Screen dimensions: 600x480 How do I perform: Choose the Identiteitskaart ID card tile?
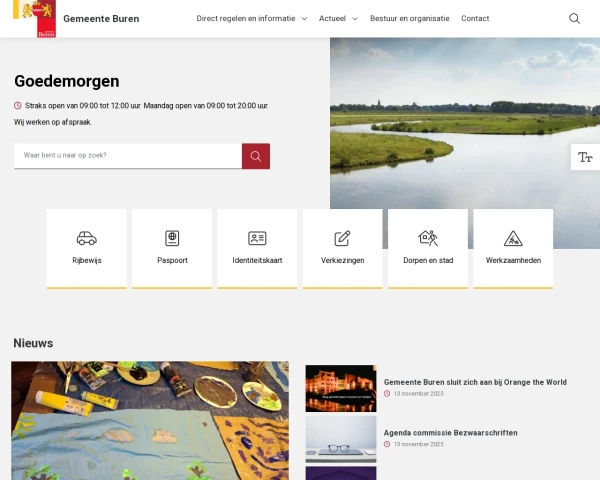coord(258,248)
